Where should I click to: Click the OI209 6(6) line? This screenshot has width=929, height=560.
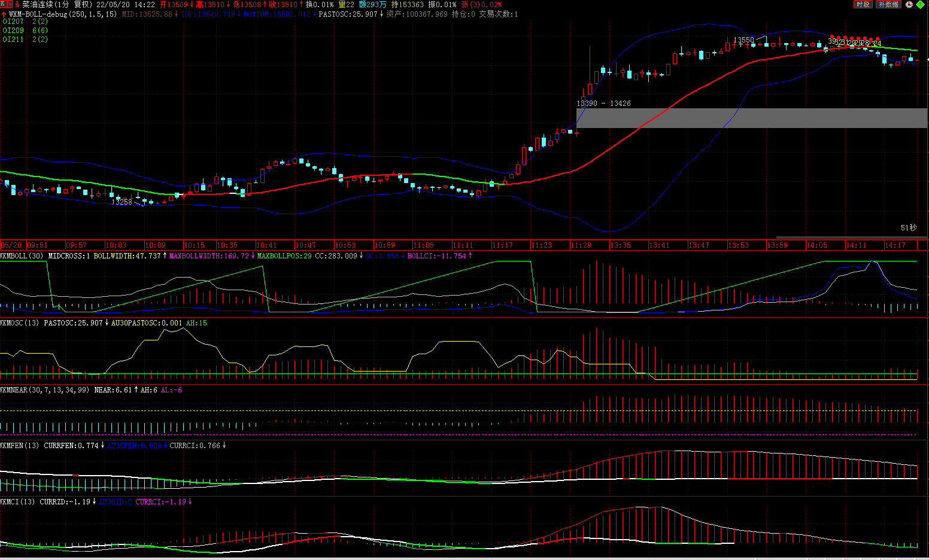pos(25,31)
